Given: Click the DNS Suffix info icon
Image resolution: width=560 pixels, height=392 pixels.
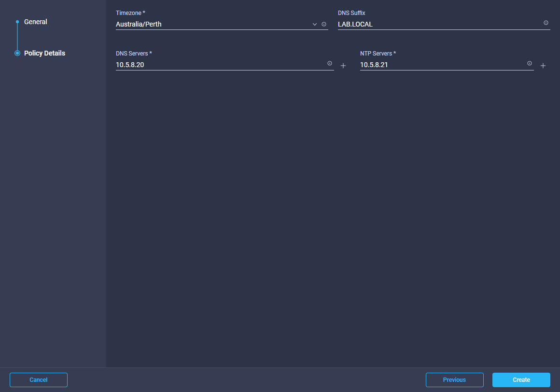Looking at the screenshot, I should (546, 23).
